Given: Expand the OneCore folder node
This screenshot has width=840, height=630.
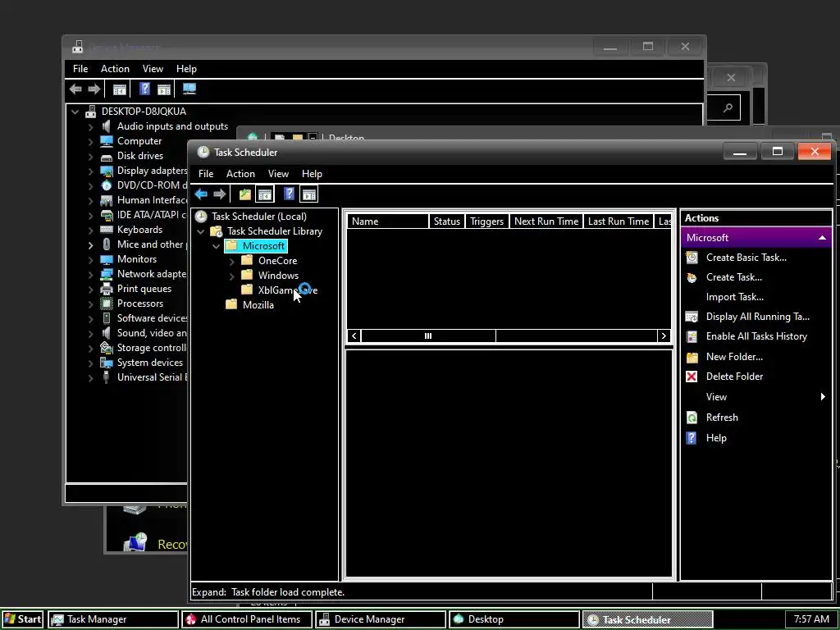Looking at the screenshot, I should coord(232,261).
